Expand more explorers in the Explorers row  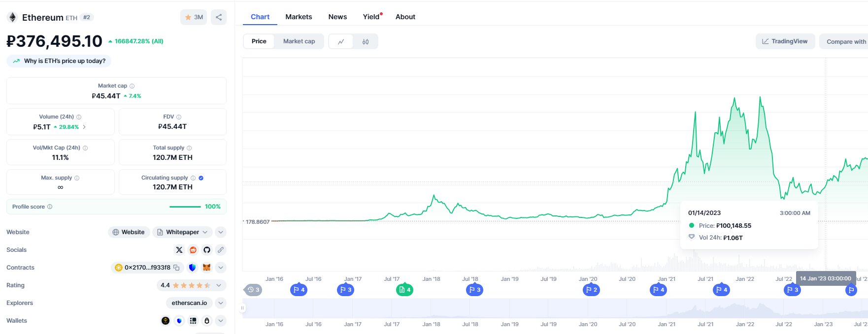(221, 303)
